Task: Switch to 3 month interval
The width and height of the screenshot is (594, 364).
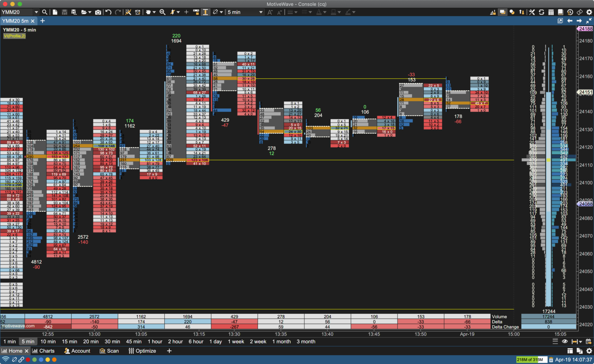Action: click(306, 342)
